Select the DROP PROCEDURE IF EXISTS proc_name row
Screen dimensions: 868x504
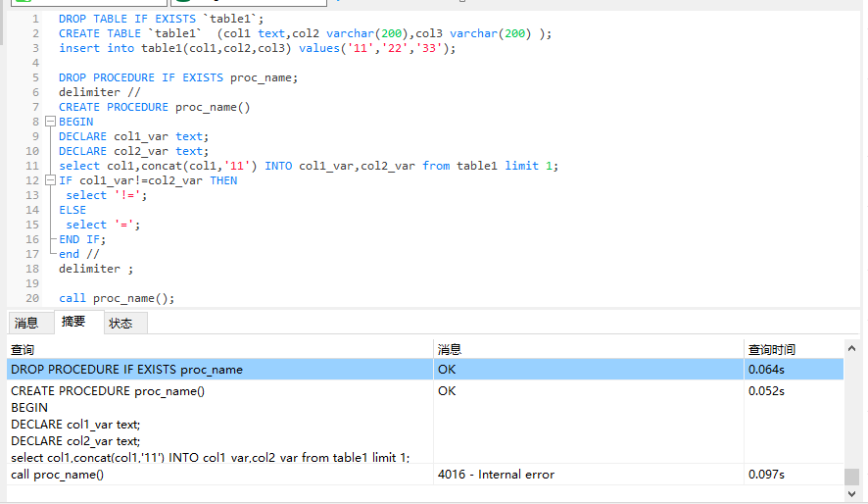point(425,370)
